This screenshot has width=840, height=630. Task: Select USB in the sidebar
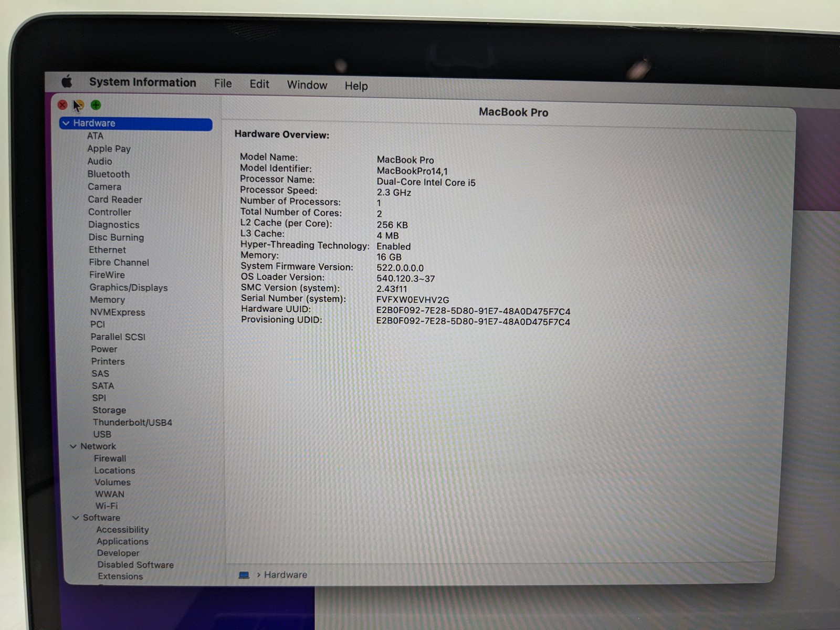(102, 435)
